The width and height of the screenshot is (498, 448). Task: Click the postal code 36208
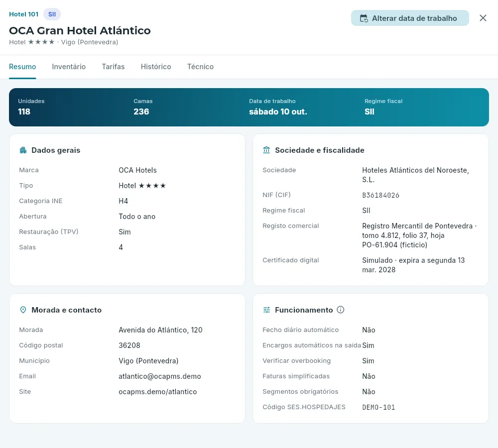[129, 345]
